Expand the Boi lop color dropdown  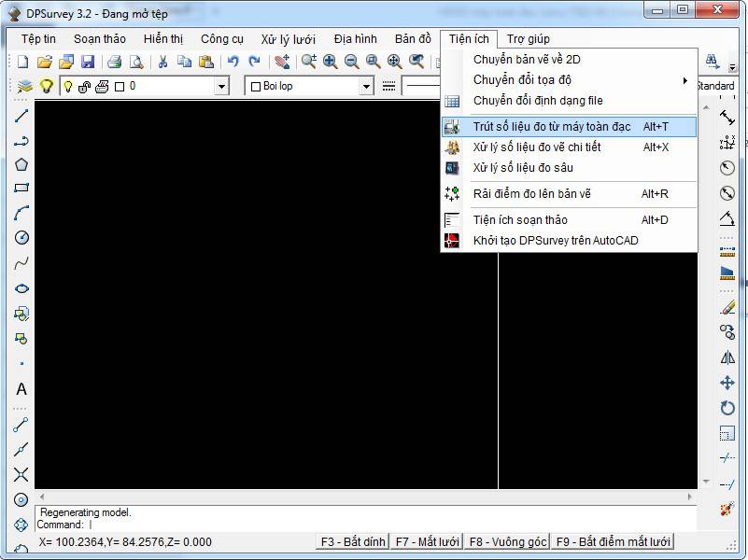coord(366,87)
